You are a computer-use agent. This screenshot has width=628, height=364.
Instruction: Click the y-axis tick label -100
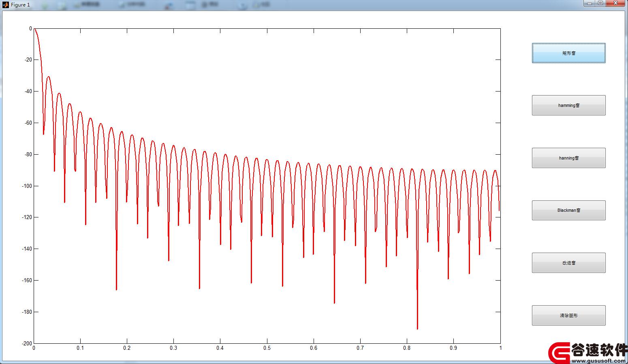click(x=26, y=186)
